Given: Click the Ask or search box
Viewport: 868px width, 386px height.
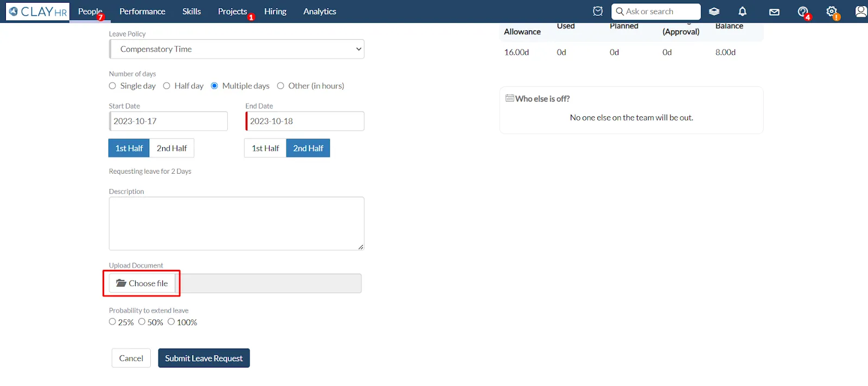Looking at the screenshot, I should click(x=656, y=11).
